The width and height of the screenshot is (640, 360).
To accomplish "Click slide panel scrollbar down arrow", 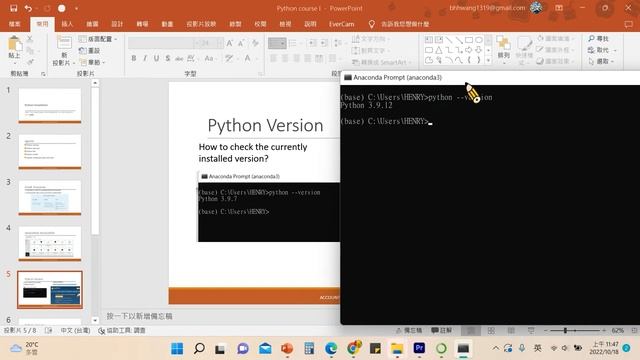I will coord(95,320).
